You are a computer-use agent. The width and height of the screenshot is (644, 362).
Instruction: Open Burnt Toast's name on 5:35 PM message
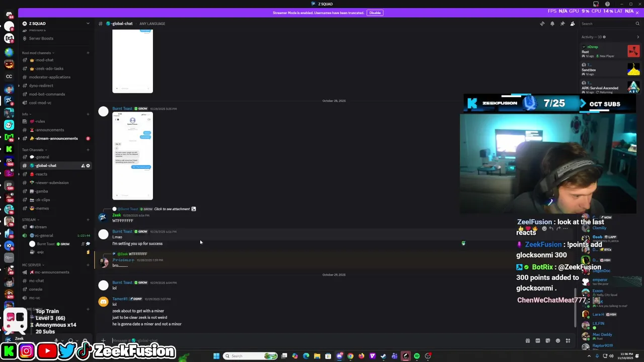pos(122,109)
